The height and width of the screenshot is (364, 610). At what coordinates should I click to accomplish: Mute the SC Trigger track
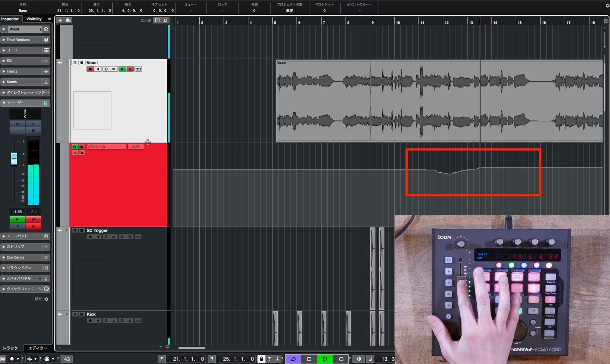(75, 230)
